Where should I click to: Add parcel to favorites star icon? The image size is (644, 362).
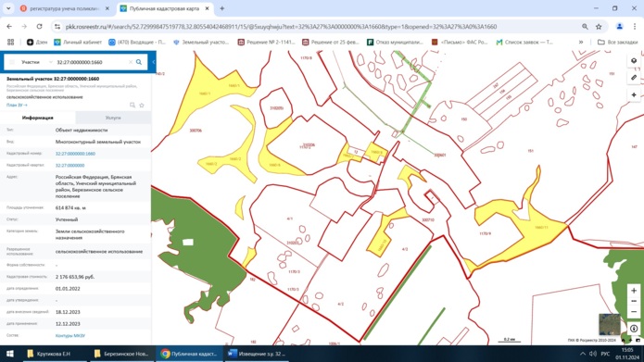pos(142,105)
